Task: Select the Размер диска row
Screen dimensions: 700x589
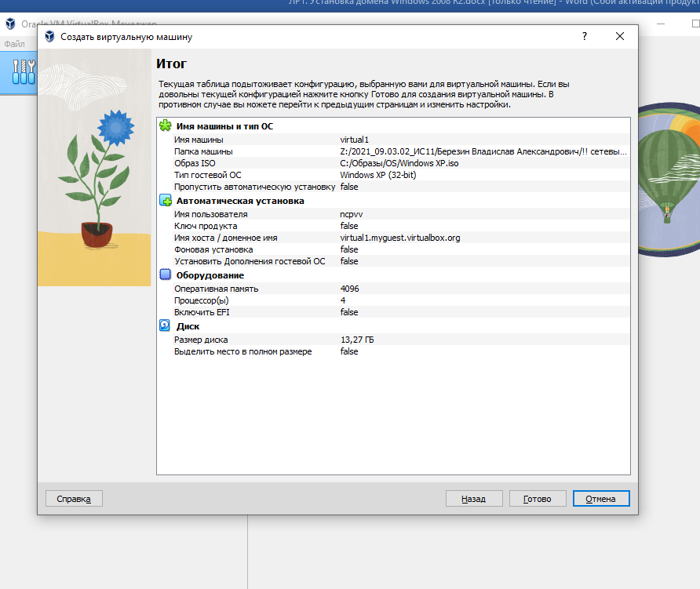Action: tap(392, 340)
